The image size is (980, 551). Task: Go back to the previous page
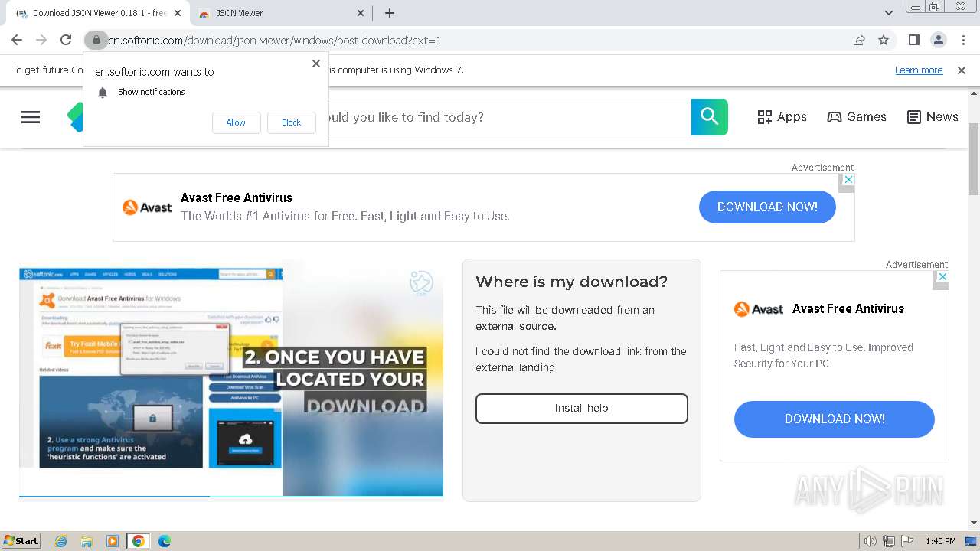tap(17, 40)
